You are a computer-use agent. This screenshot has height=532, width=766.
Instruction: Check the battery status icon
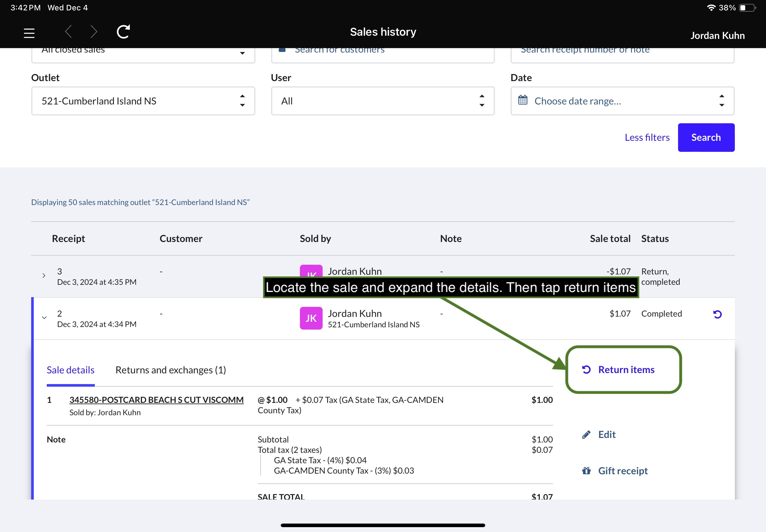[747, 8]
